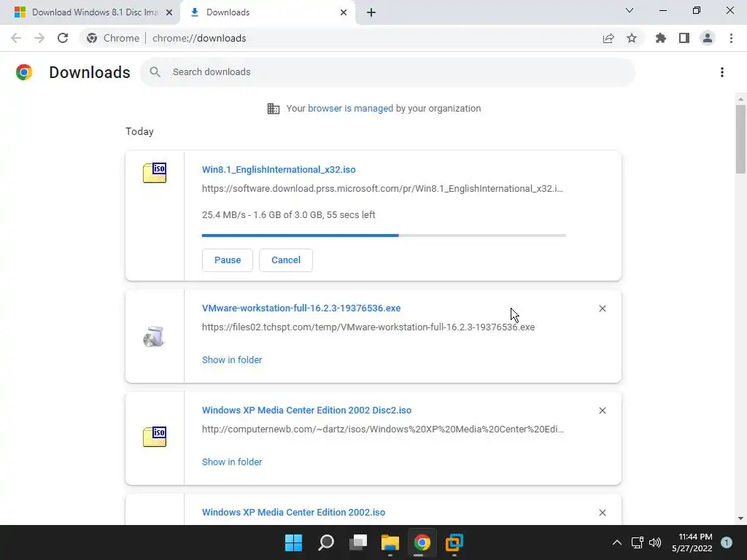Click the Win8.1 source URL text
The image size is (747, 560).
coord(382,189)
